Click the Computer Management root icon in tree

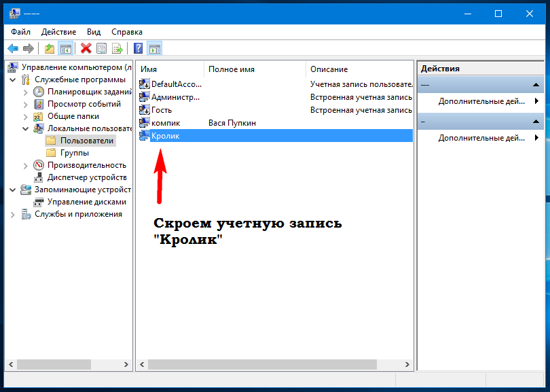click(x=14, y=67)
